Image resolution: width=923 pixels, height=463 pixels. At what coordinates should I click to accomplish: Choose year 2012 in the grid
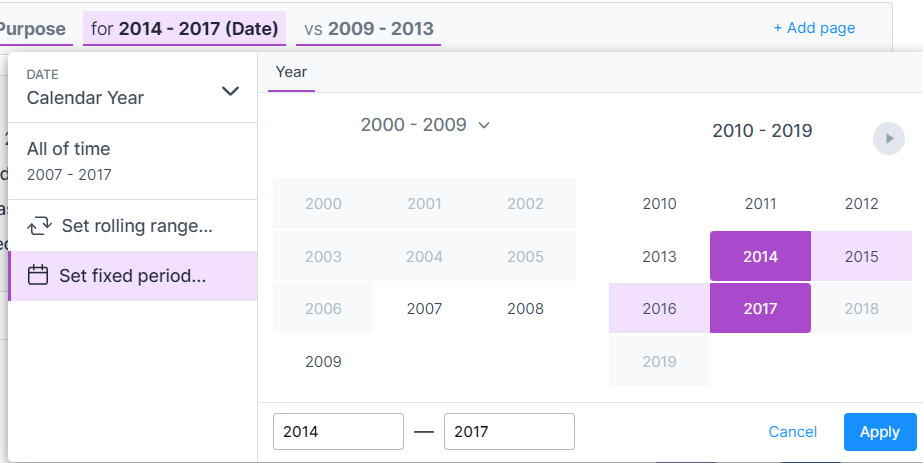(x=861, y=204)
